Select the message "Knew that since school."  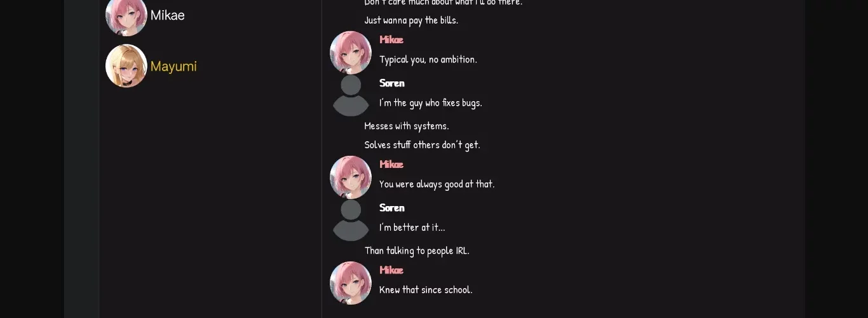coord(426,290)
